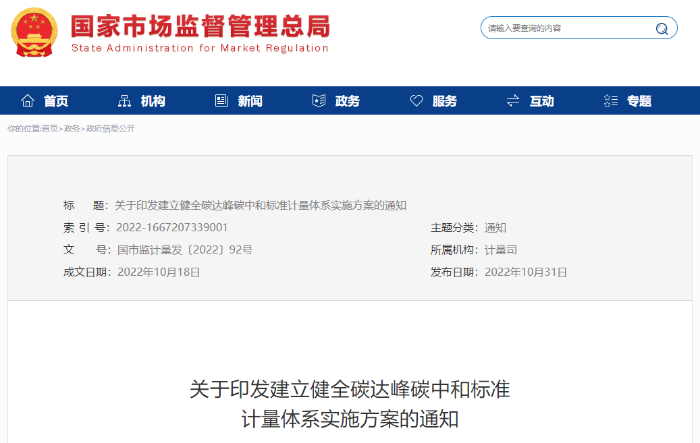Go to the 机构 menu item
The width and height of the screenshot is (700, 443).
coord(153,101)
